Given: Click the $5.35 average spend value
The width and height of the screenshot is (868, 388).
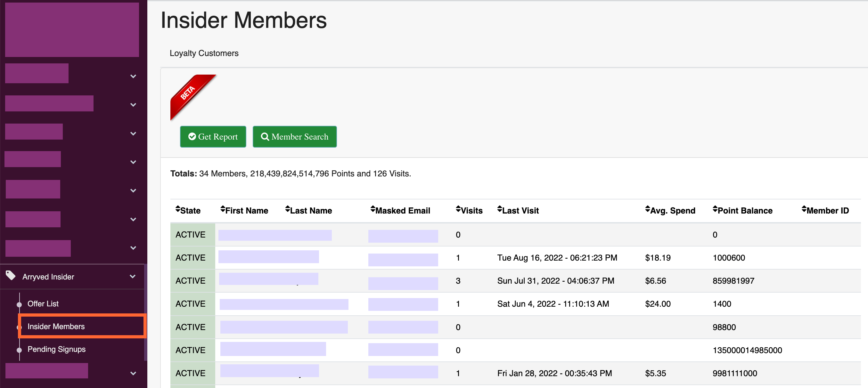Looking at the screenshot, I should [655, 373].
